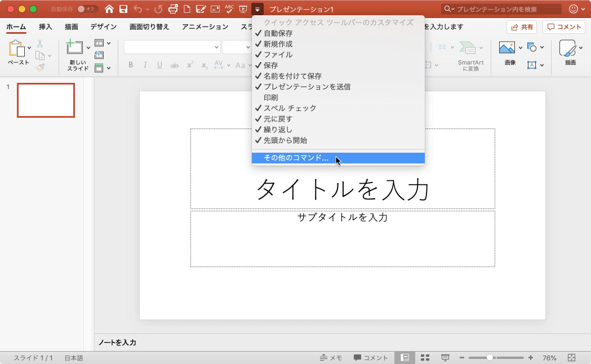
Task: Open the 画像 picture dropdown arrow
Action: 519,47
